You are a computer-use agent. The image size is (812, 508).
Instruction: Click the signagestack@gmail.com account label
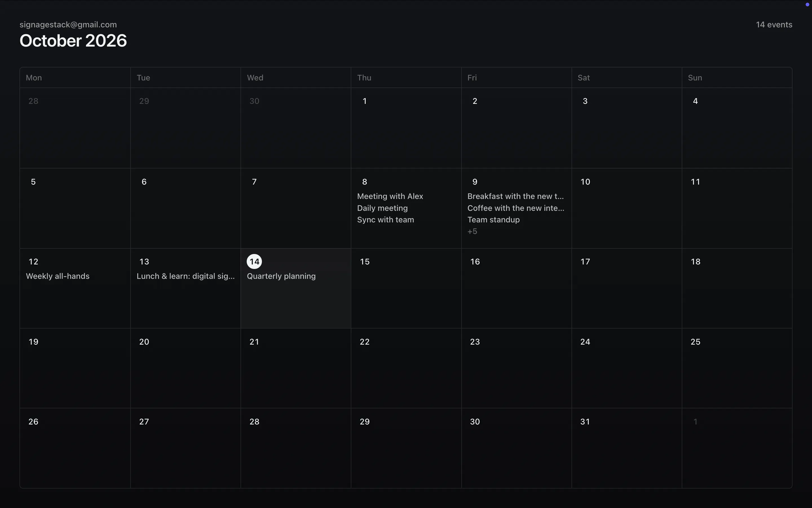[68, 25]
